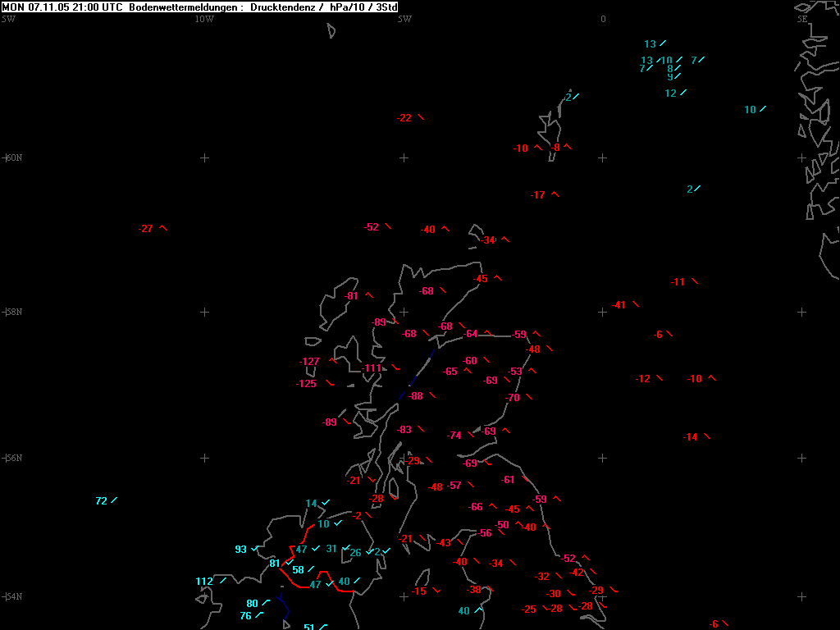Image resolution: width=840 pixels, height=630 pixels.
Task: Select the -17 pressure value
Action: coord(538,195)
